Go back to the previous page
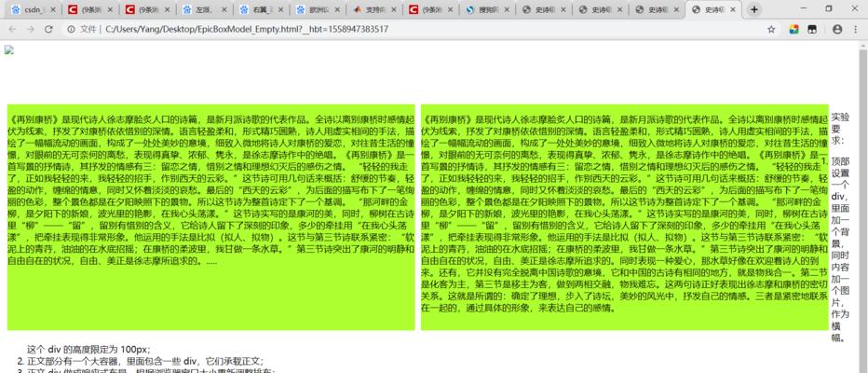 point(11,30)
